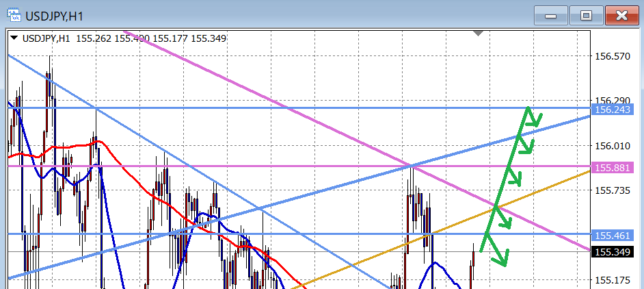Minimize the USDJPY,H1 chart window
The image size is (644, 289).
tap(551, 15)
